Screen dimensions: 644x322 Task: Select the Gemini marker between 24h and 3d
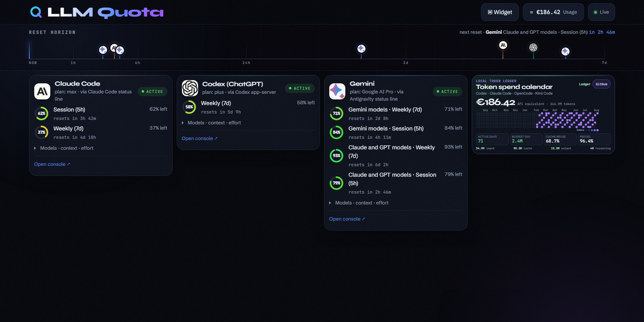tap(361, 49)
